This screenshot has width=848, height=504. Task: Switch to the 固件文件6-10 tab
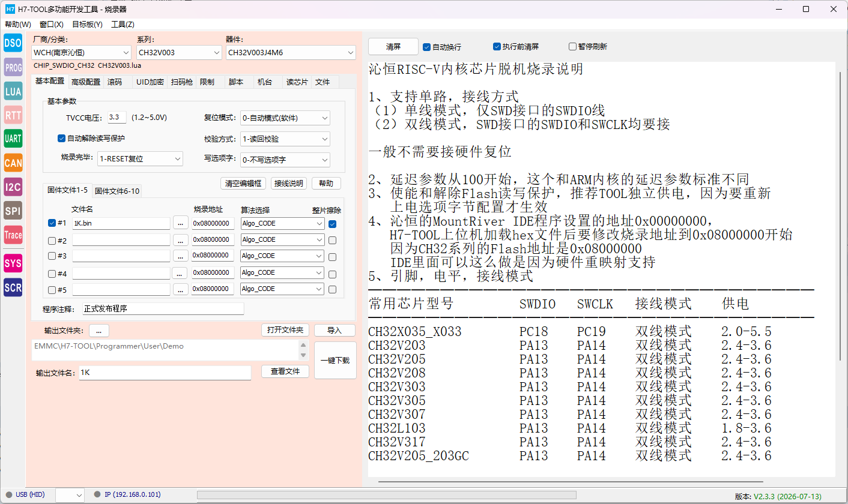tap(117, 191)
